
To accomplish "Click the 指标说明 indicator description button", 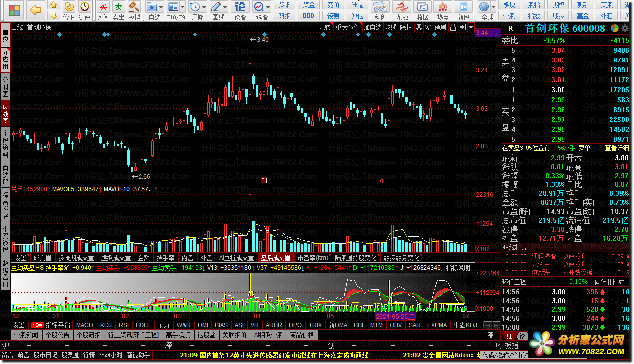I will (458, 268).
